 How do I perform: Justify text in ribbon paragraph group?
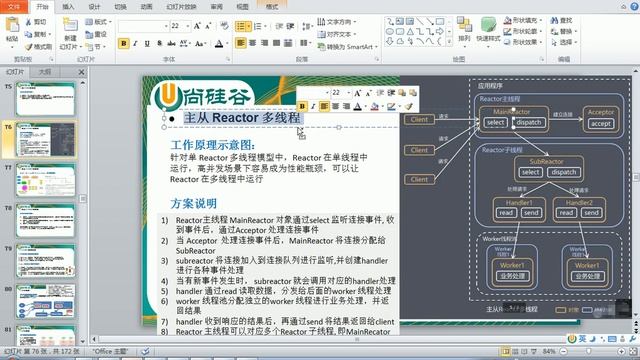[276, 43]
